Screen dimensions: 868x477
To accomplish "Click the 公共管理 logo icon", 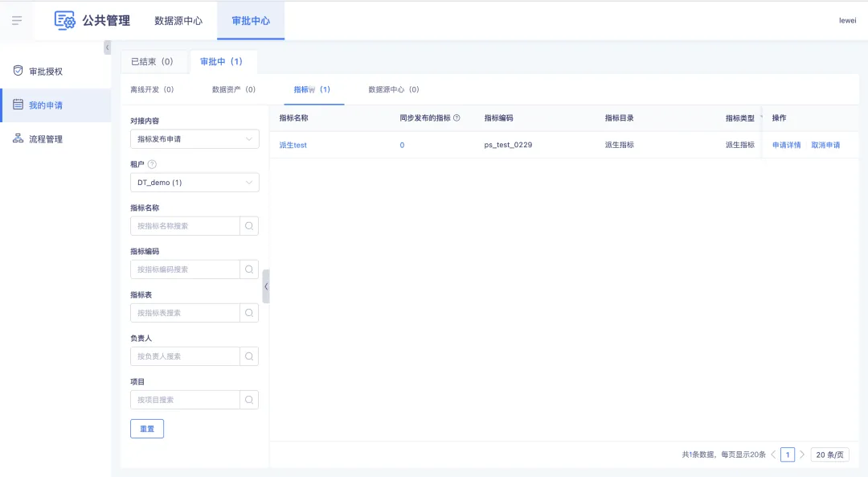I will click(65, 20).
